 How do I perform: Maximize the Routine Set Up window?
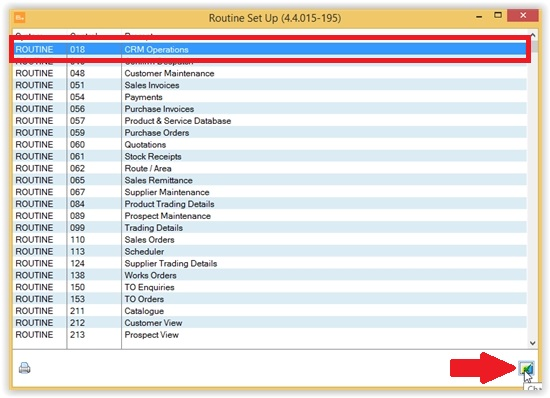coord(497,15)
